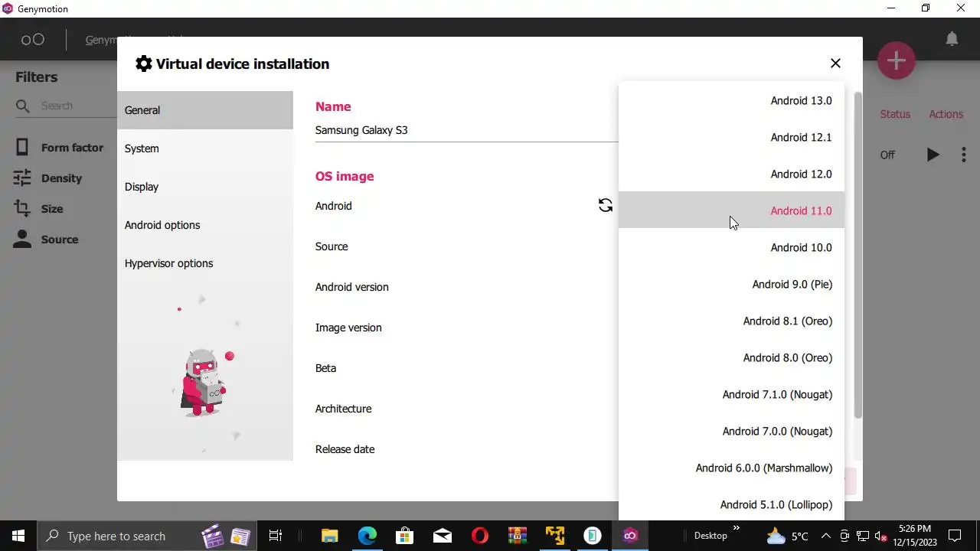Screen dimensions: 980x551
Task: Open the notification center icon
Action: click(x=955, y=536)
